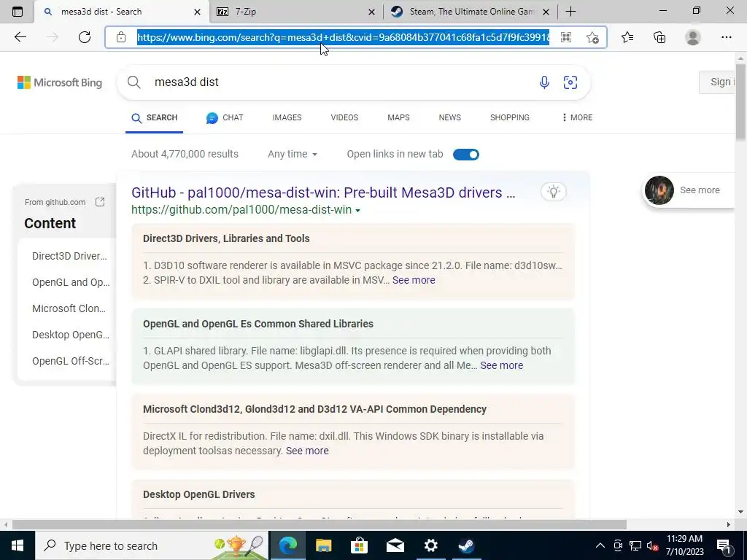
Task: Select the SHOPPING search tab
Action: point(510,117)
